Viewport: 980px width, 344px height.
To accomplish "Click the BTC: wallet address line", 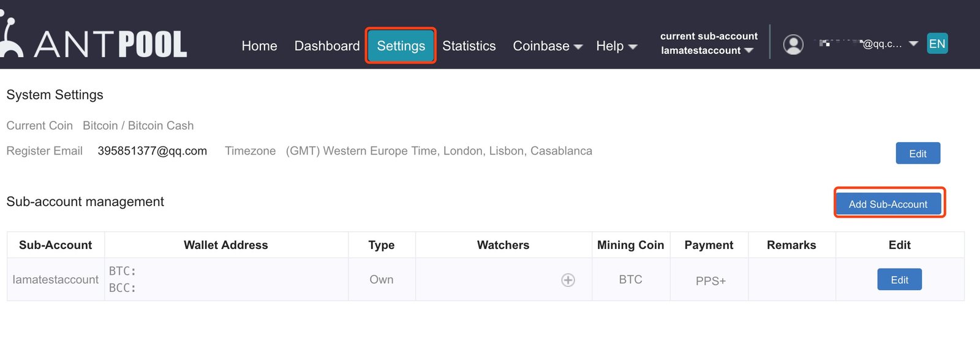I will pos(123,271).
